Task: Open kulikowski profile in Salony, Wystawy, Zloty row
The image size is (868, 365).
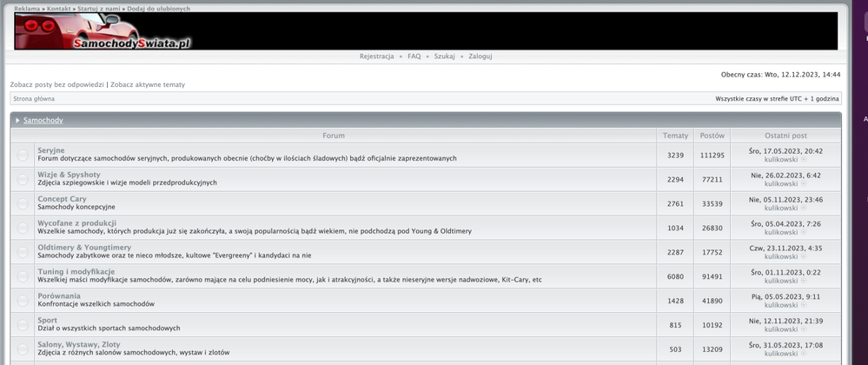Action: tap(780, 355)
